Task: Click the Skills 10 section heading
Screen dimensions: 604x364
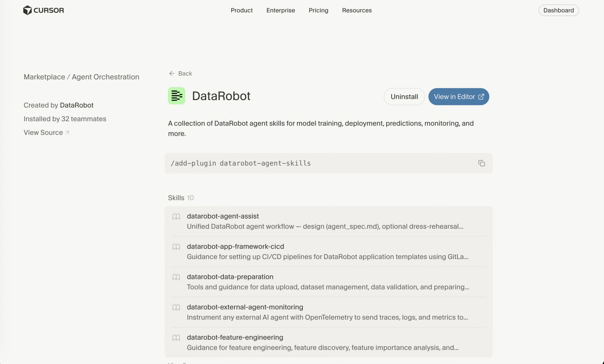Action: (x=181, y=198)
